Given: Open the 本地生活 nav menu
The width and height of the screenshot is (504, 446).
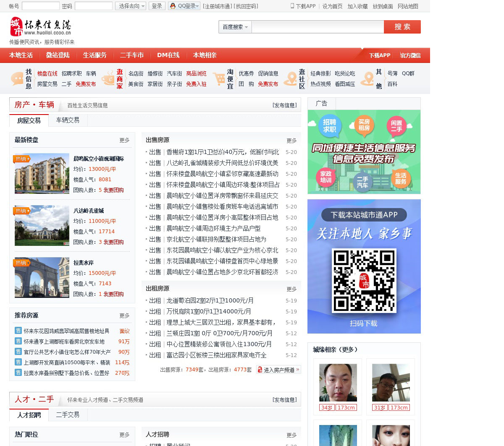Looking at the screenshot, I should tap(21, 55).
